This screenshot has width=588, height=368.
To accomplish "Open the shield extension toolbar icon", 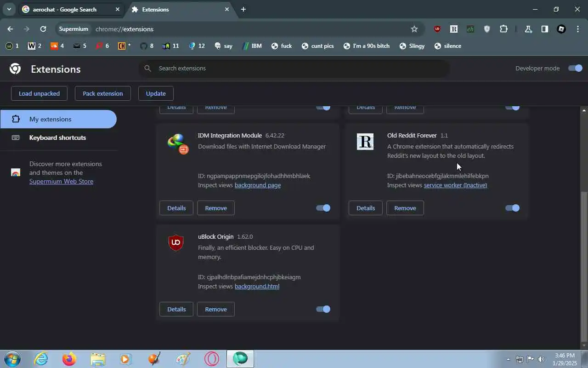I will tap(487, 29).
